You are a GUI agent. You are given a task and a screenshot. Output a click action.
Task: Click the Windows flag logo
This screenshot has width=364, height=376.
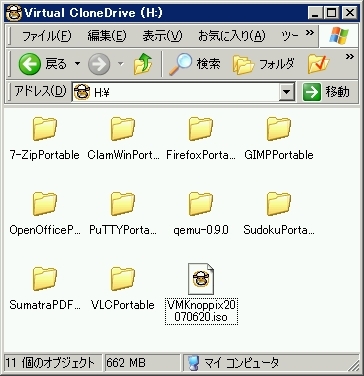(x=339, y=35)
